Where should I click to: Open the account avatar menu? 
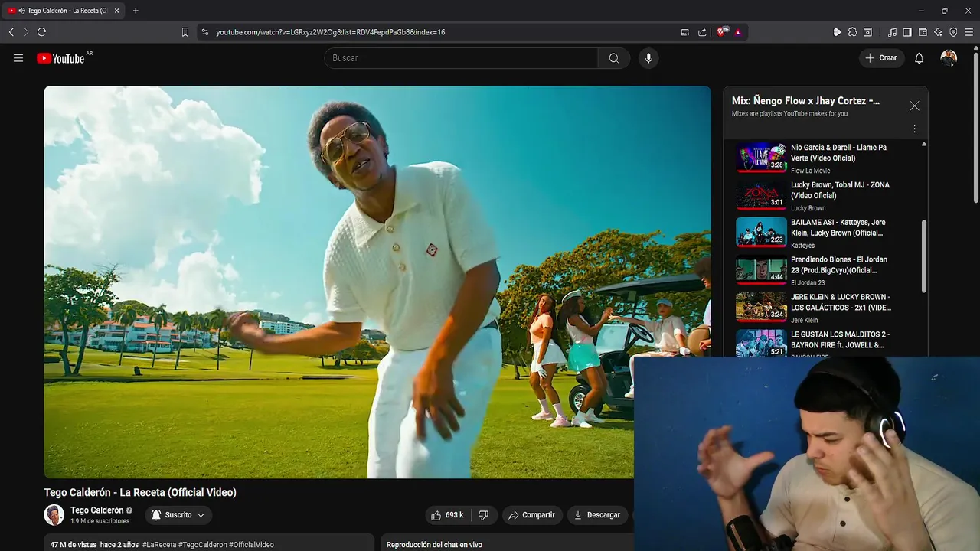pyautogui.click(x=949, y=58)
